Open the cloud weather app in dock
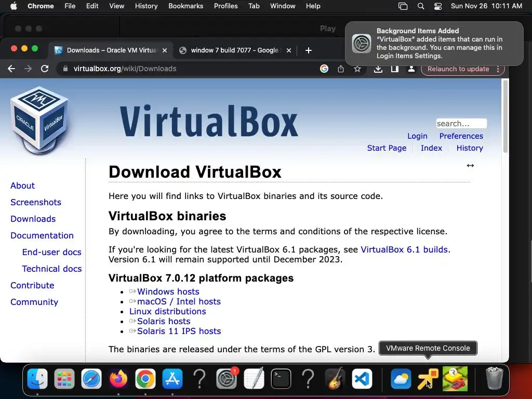Image resolution: width=532 pixels, height=399 pixels. [401, 379]
